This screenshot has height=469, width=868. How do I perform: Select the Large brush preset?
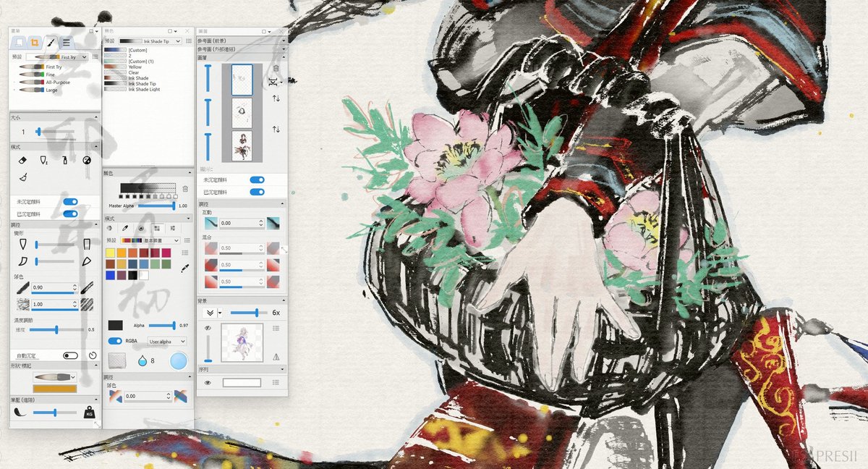pos(38,90)
